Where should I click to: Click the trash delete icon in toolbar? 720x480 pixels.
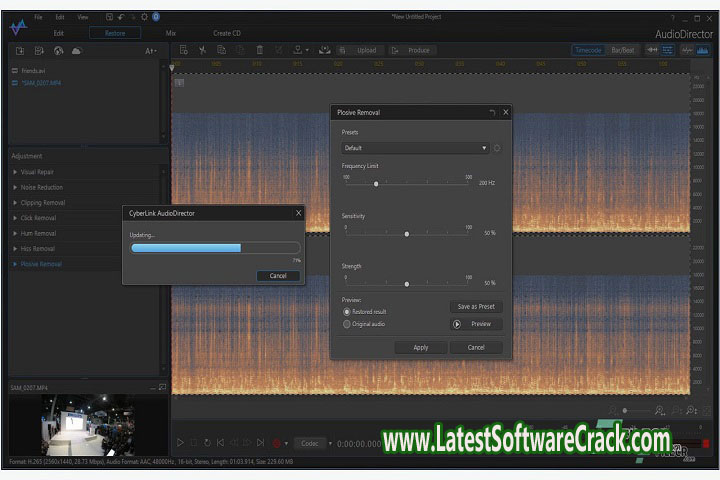[x=259, y=50]
